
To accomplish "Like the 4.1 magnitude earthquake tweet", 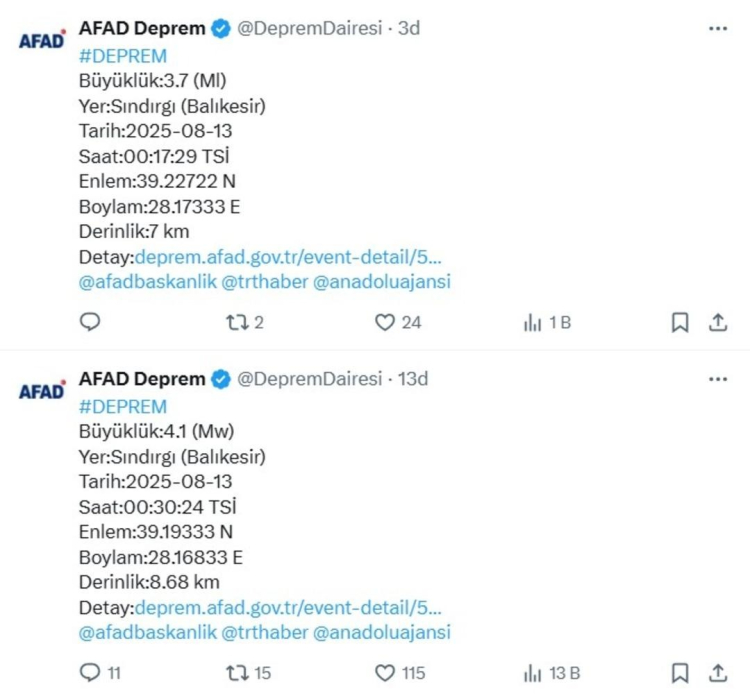I will pyautogui.click(x=386, y=673).
